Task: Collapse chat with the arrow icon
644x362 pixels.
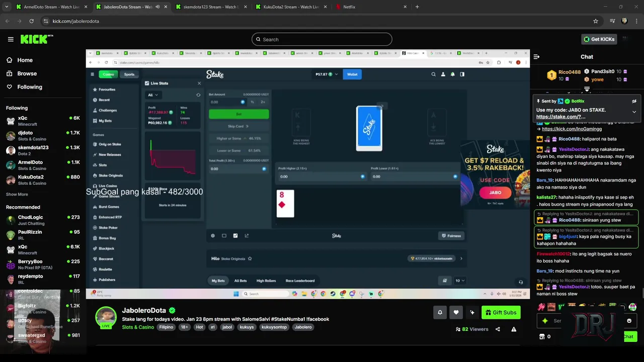Action: [536, 57]
